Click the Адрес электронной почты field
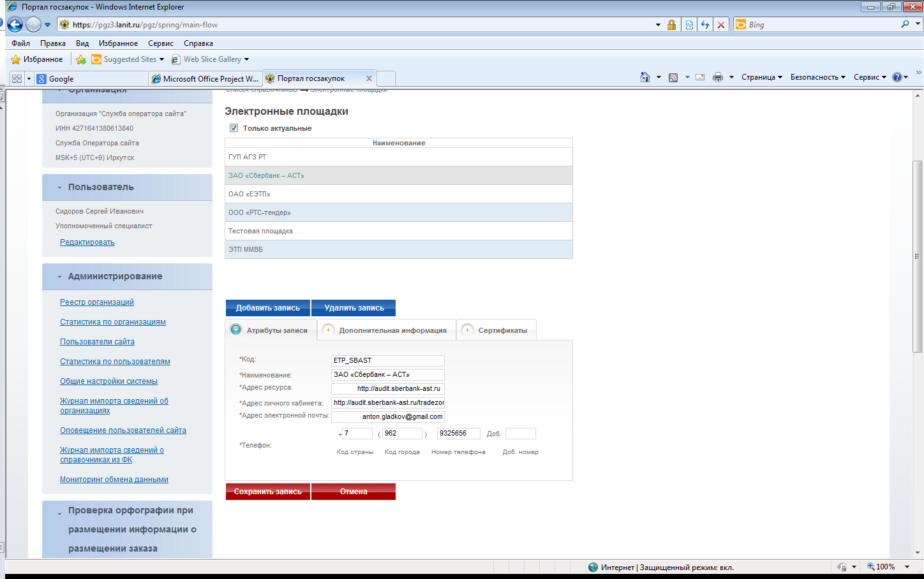The image size is (924, 579). click(x=388, y=416)
